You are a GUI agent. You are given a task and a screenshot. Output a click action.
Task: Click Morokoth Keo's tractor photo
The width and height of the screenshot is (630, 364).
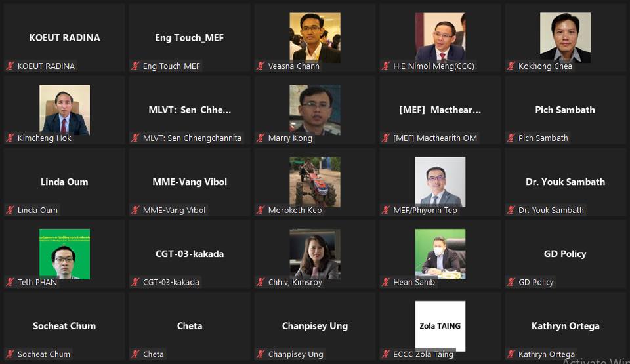tap(315, 182)
